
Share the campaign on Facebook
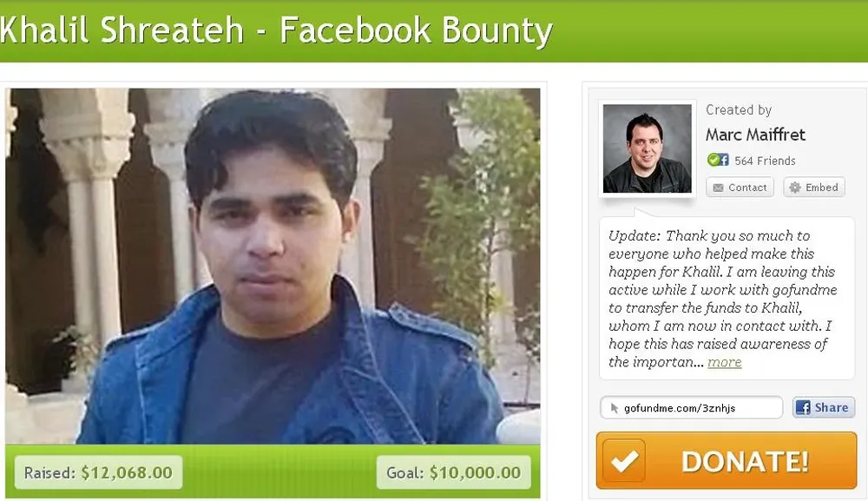[823, 408]
